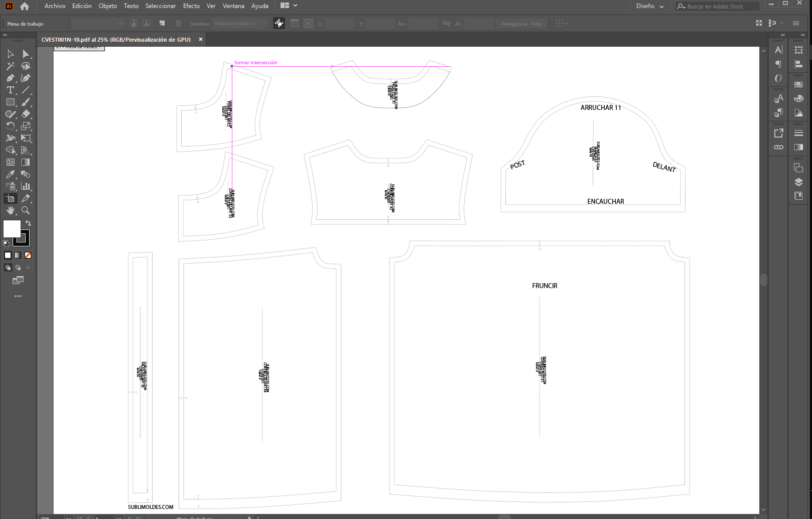The width and height of the screenshot is (812, 519).
Task: Switch paint mode to Gradient
Action: (x=18, y=255)
